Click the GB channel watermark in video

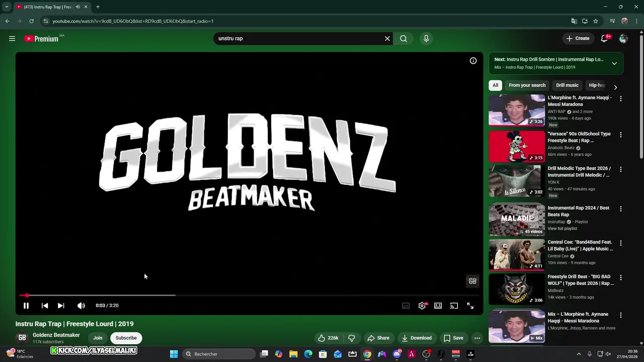point(472,282)
